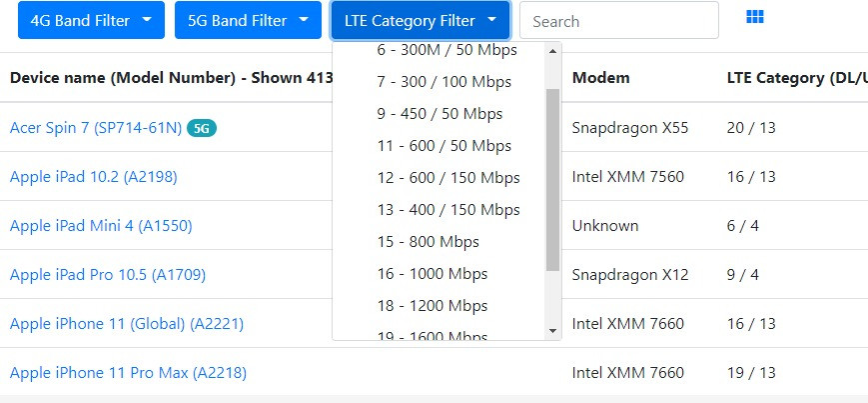Open the Apple iPad Mini 4 (A1550) link
The image size is (868, 403).
tap(101, 226)
